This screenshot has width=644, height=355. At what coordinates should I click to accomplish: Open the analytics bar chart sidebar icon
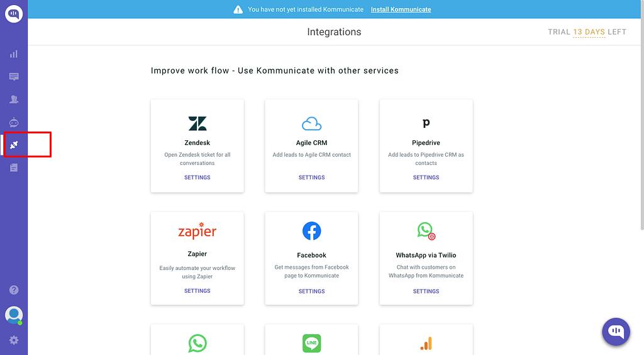14,54
